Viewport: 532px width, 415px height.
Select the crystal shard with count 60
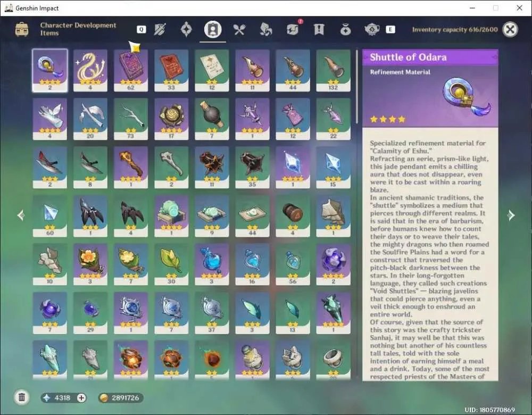click(50, 216)
